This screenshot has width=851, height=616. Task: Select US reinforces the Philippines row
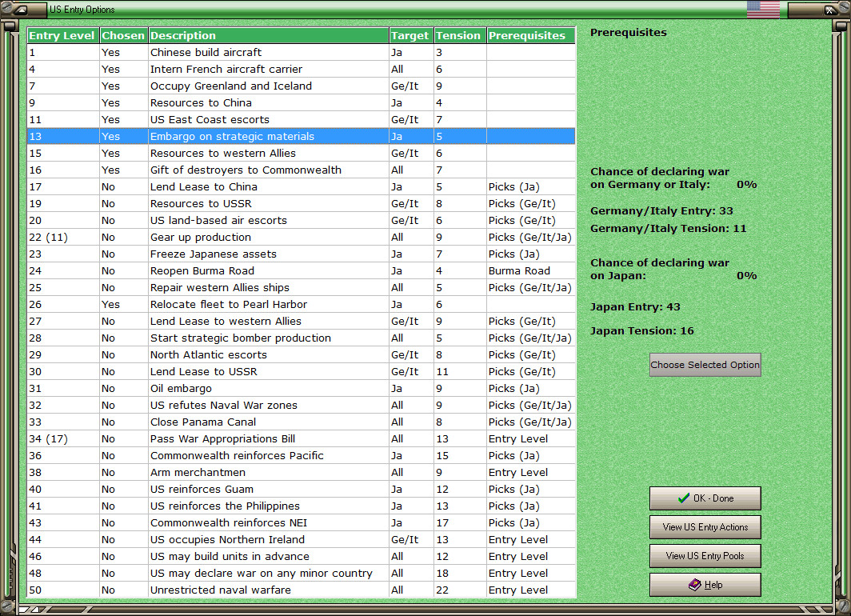(302, 506)
